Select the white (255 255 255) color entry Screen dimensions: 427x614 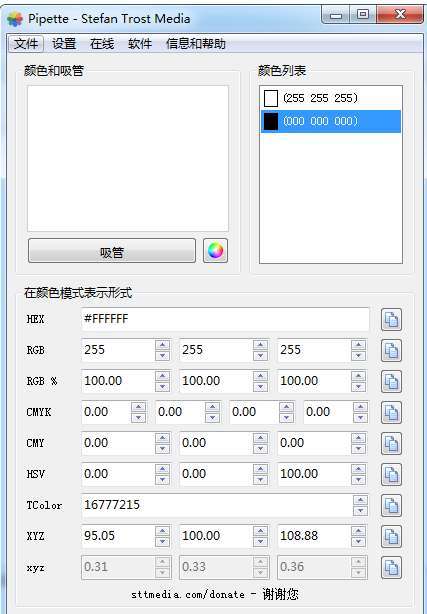331,98
